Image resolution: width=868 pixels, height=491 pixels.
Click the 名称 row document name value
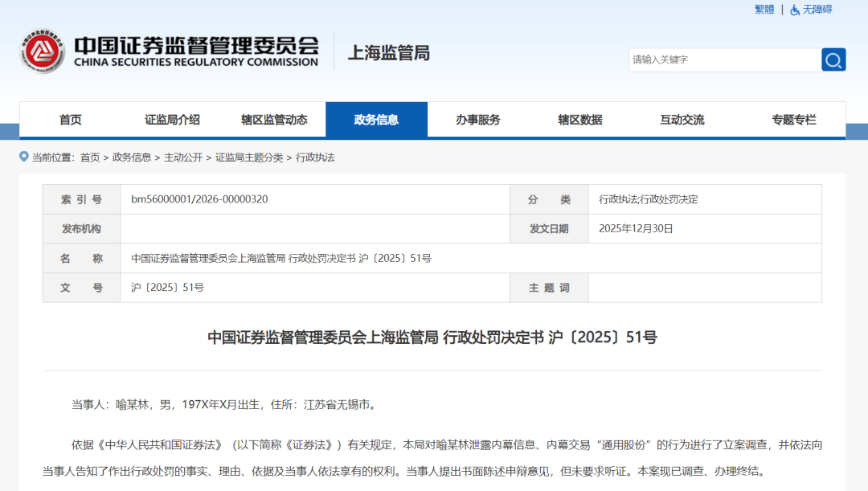[x=281, y=258]
